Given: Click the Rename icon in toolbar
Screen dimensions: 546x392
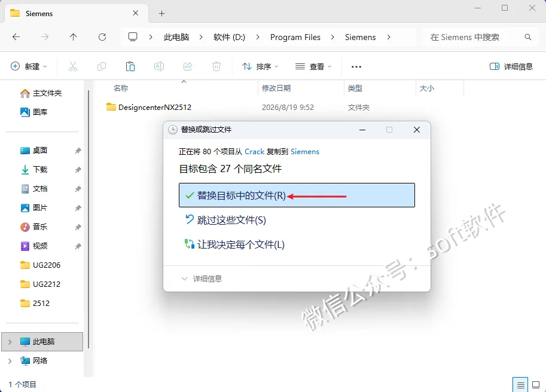Looking at the screenshot, I should tap(159, 66).
